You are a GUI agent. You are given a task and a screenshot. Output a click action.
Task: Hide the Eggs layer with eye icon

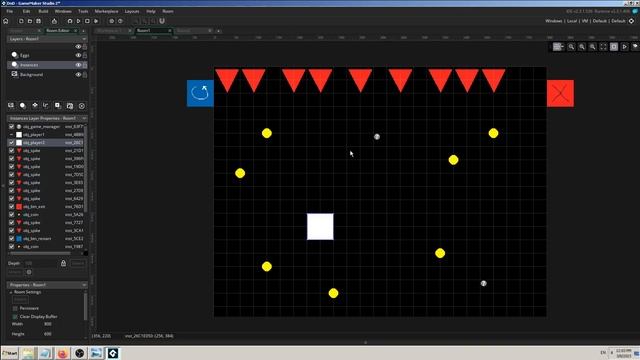(78, 55)
